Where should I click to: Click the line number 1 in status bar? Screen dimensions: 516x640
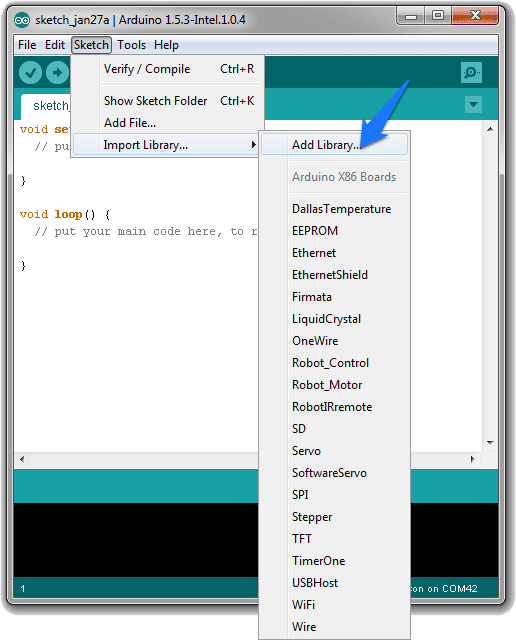pyautogui.click(x=23, y=589)
